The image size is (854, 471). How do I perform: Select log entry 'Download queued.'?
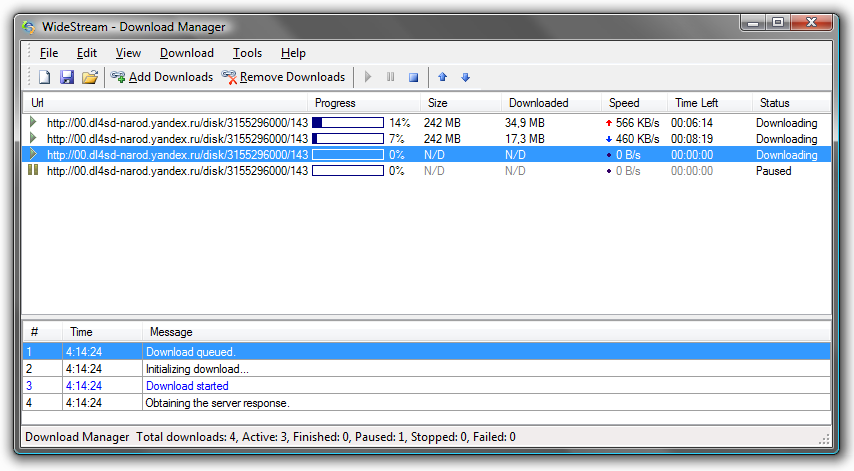pyautogui.click(x=427, y=352)
